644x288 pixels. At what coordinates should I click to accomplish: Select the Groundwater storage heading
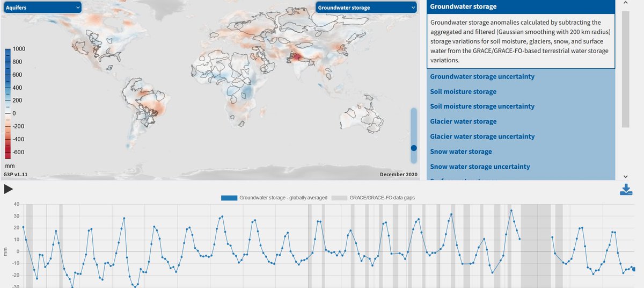(521, 7)
